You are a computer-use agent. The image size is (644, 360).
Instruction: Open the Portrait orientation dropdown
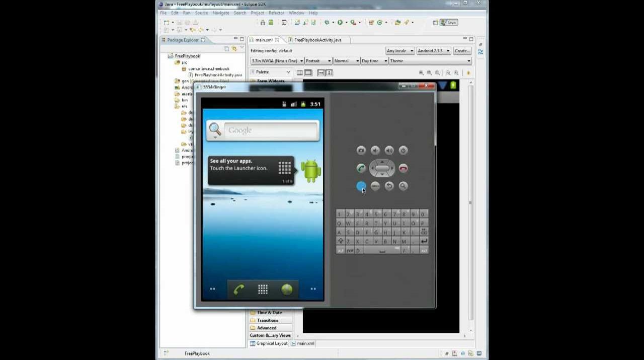pos(318,61)
